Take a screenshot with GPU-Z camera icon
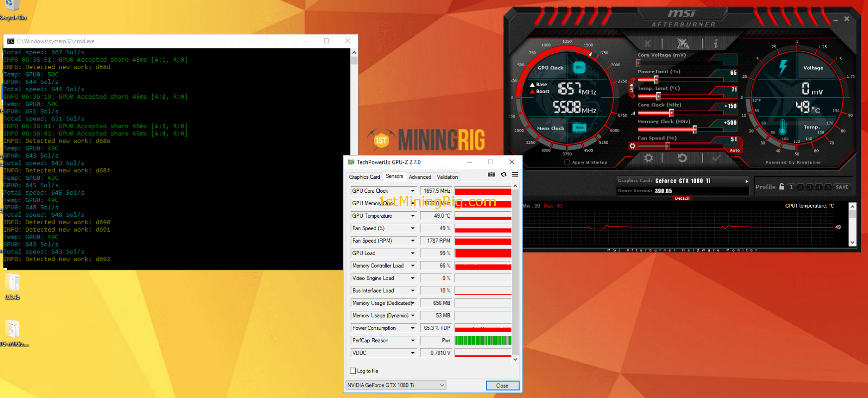Screen dimensions: 868x398 coord(491,174)
